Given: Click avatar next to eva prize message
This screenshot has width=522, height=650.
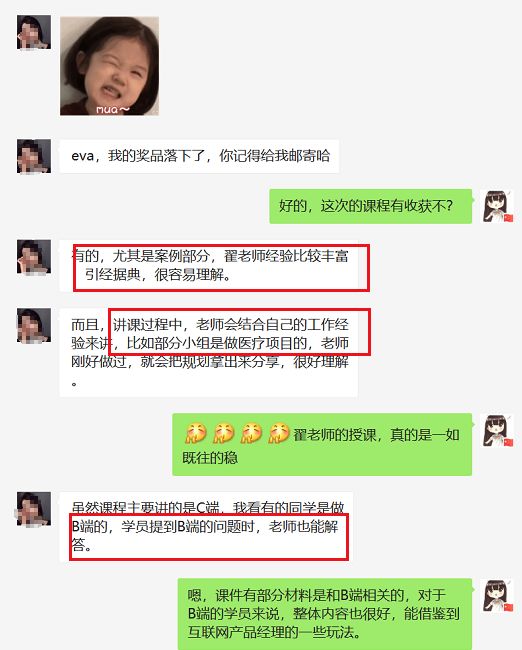Looking at the screenshot, I should coord(34,156).
